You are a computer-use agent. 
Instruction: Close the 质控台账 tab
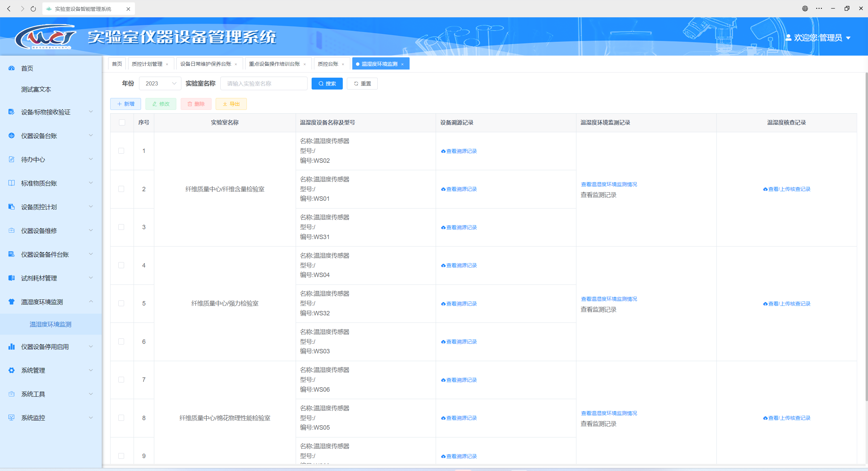(343, 64)
